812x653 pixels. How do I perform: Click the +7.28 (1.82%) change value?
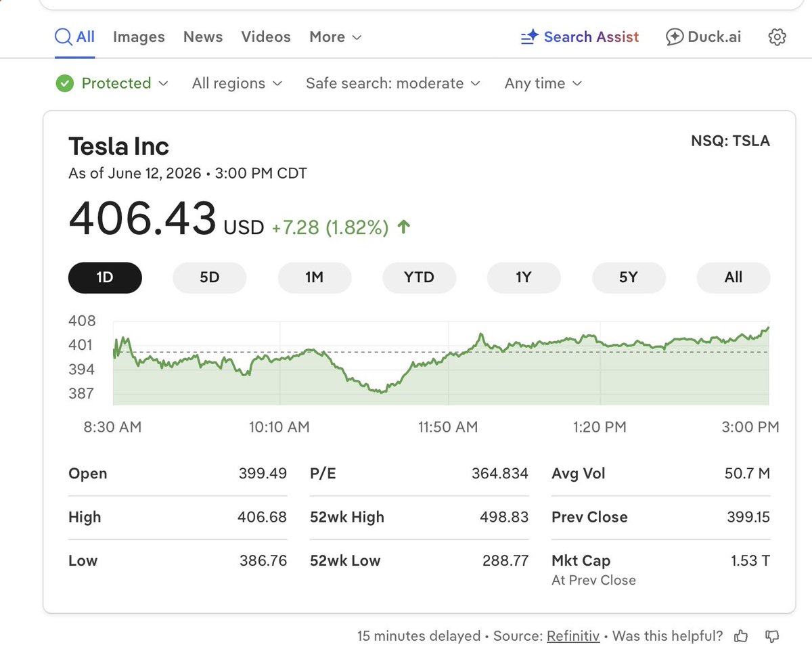click(x=330, y=227)
